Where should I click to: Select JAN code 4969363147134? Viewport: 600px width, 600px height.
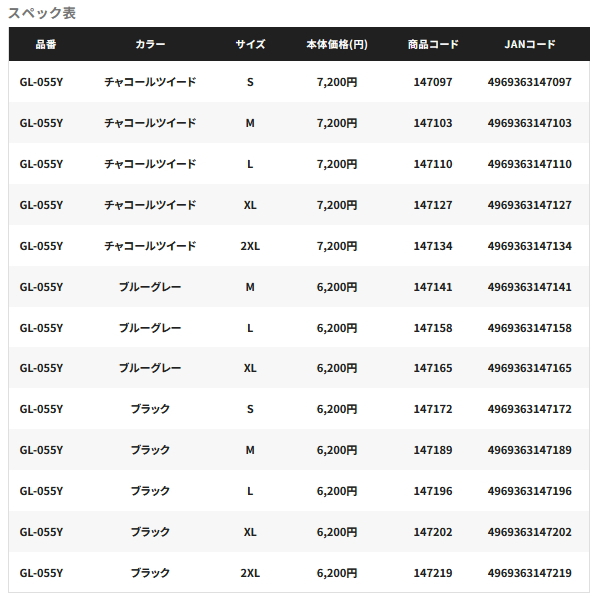pos(530,246)
